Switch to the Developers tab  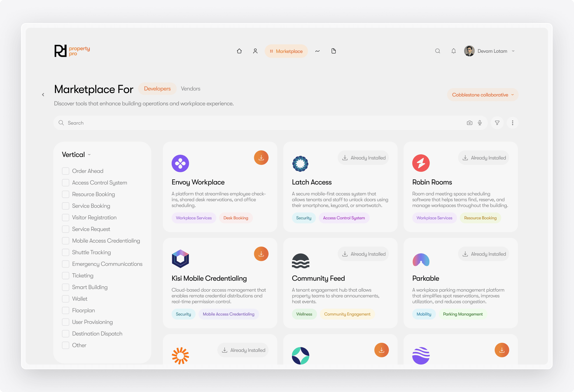click(x=157, y=89)
